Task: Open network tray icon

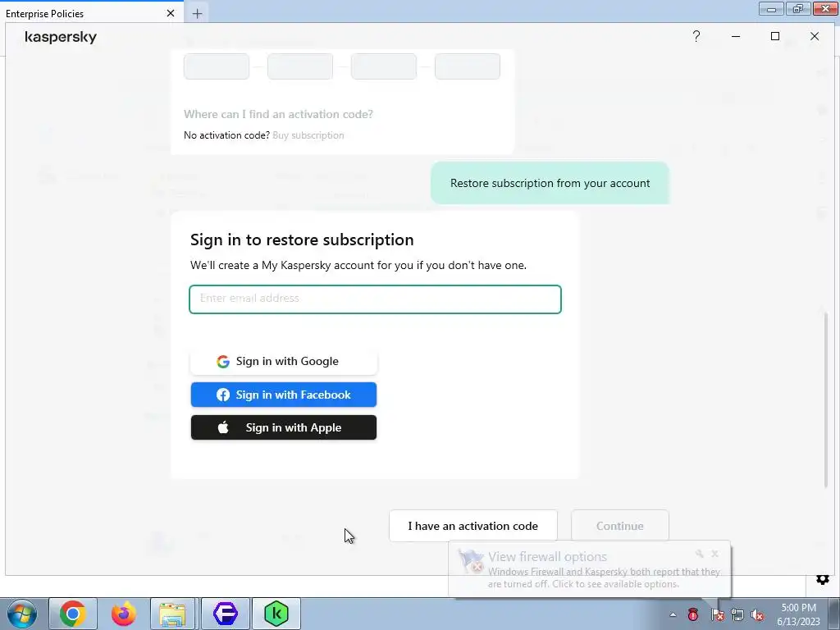Action: click(737, 614)
